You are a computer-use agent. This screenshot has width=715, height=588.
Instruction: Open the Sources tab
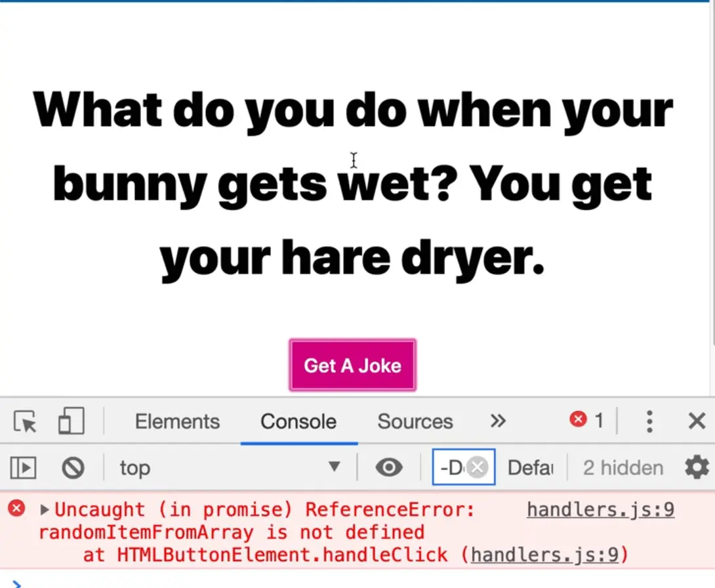[415, 421]
